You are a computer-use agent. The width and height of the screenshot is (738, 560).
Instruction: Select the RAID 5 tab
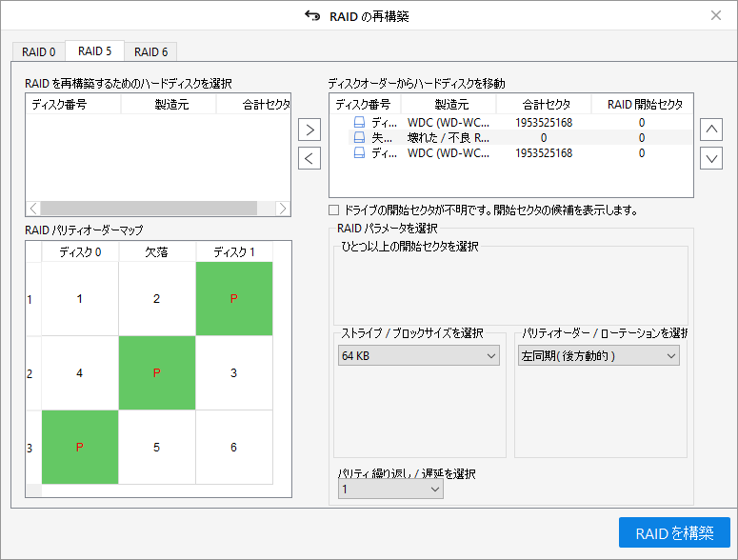tap(94, 50)
